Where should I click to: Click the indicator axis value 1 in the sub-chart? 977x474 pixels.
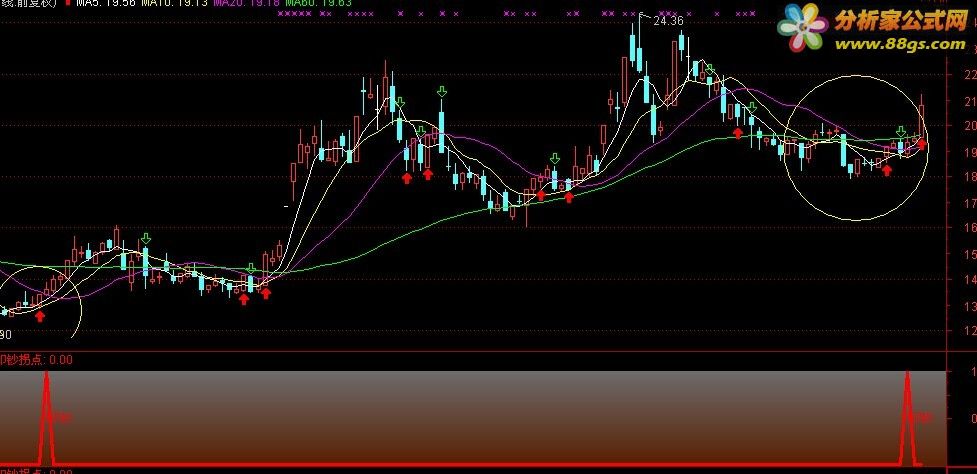[973, 371]
